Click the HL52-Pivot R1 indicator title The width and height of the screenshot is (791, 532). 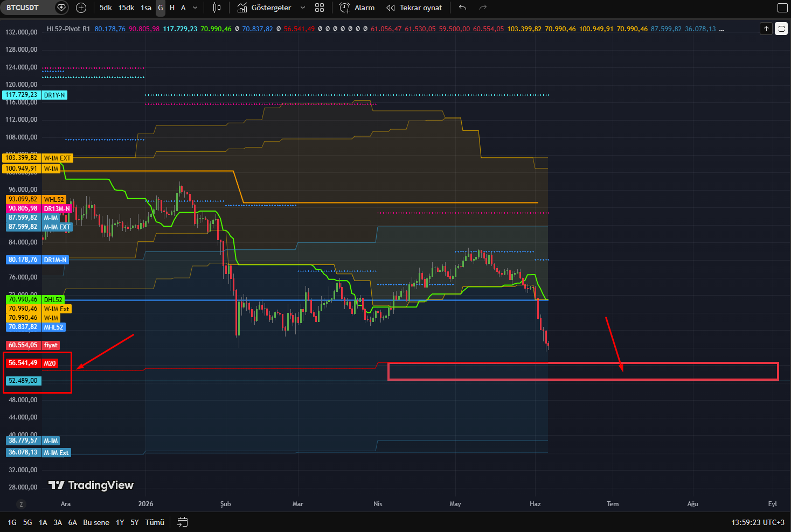click(x=68, y=29)
